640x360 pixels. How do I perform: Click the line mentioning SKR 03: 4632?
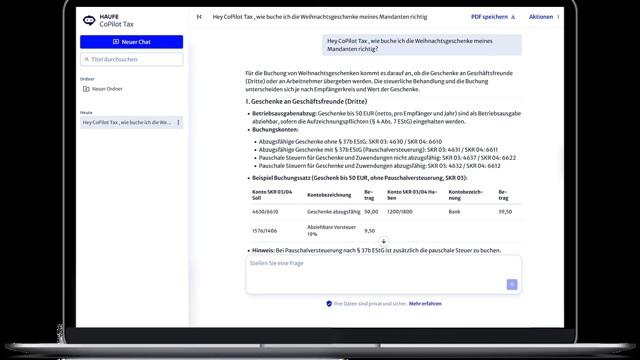click(379, 166)
